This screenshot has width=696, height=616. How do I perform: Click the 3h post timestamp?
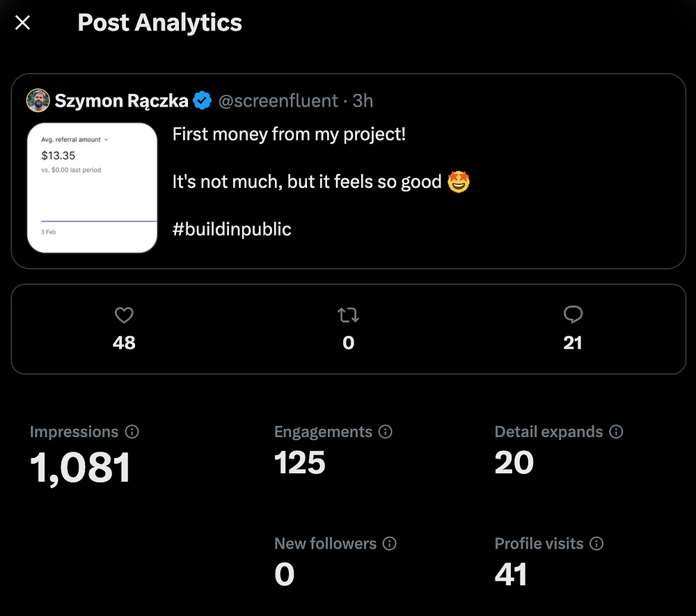[363, 101]
